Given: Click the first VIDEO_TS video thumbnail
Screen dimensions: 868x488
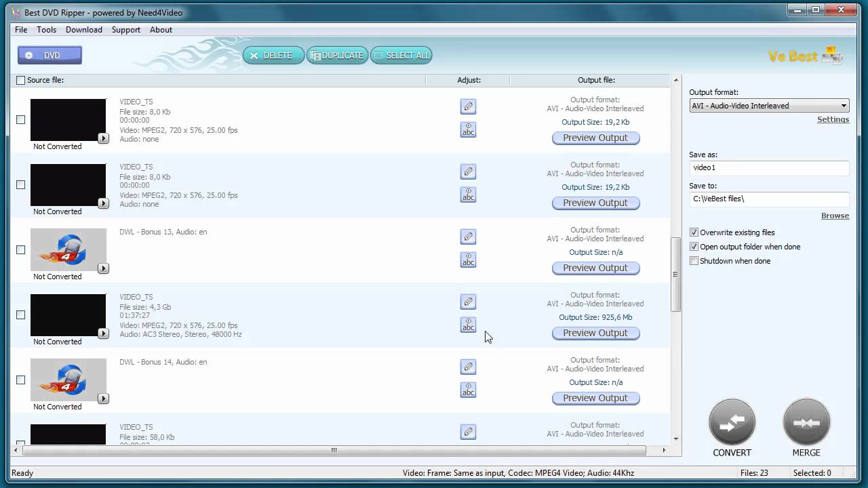Looking at the screenshot, I should [x=68, y=120].
